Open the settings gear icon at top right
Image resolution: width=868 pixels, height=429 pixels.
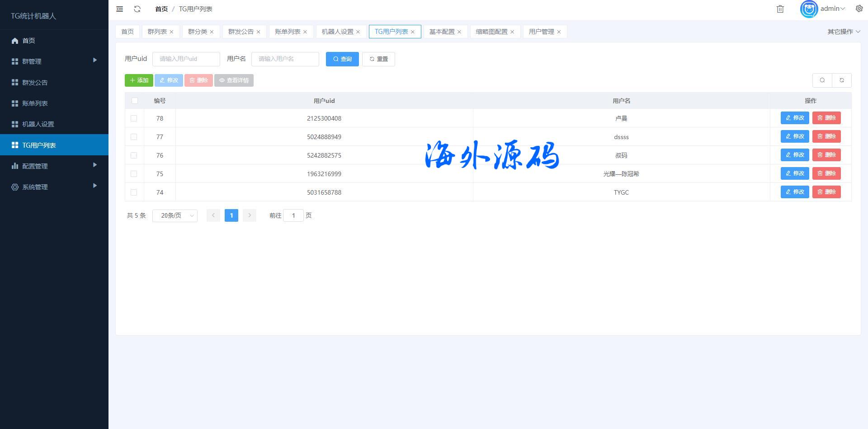coord(859,9)
